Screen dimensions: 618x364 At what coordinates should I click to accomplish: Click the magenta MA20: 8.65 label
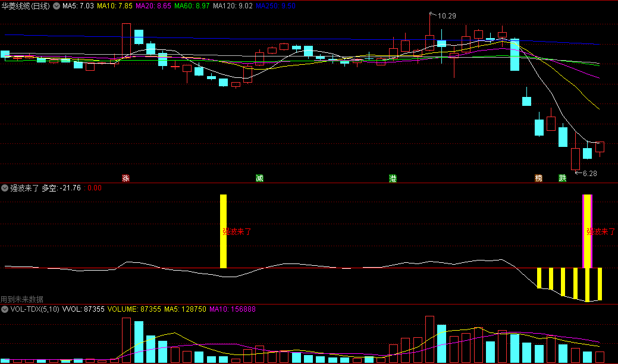[x=153, y=6]
